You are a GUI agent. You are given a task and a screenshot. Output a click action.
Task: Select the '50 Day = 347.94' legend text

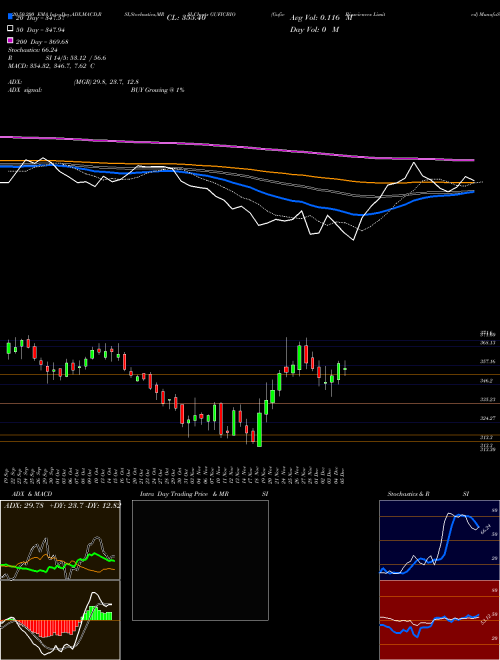click(40, 30)
